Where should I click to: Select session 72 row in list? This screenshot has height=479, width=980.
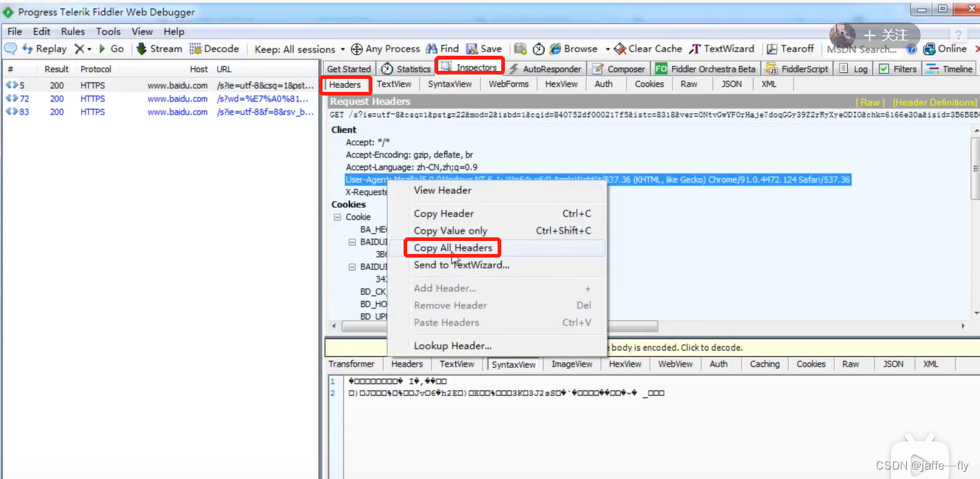(x=160, y=98)
